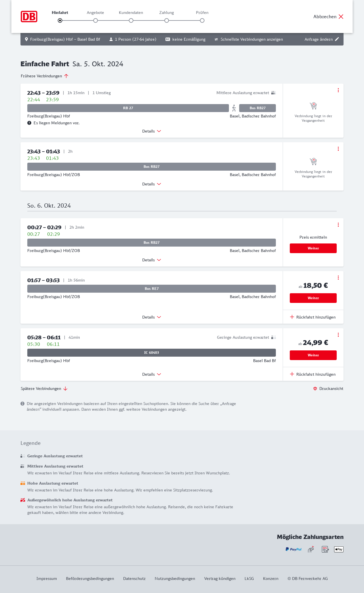Select the Angebote step circle
The image size is (364, 593).
[96, 20]
